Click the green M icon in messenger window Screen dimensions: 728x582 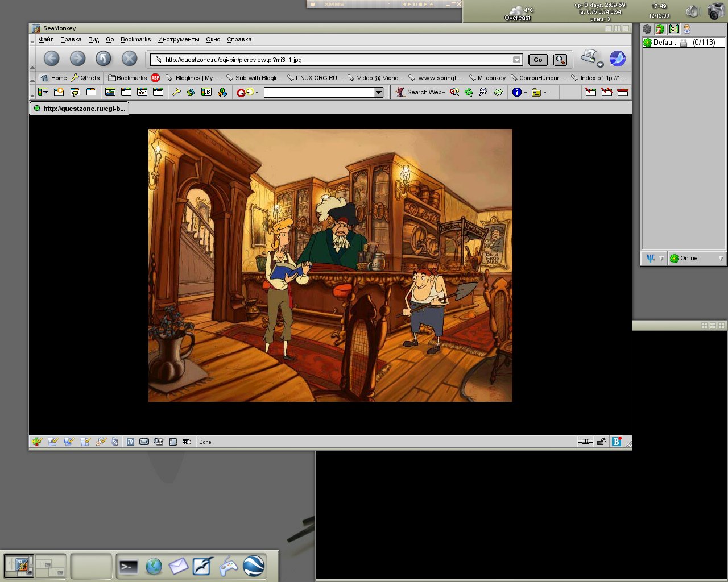[674, 28]
